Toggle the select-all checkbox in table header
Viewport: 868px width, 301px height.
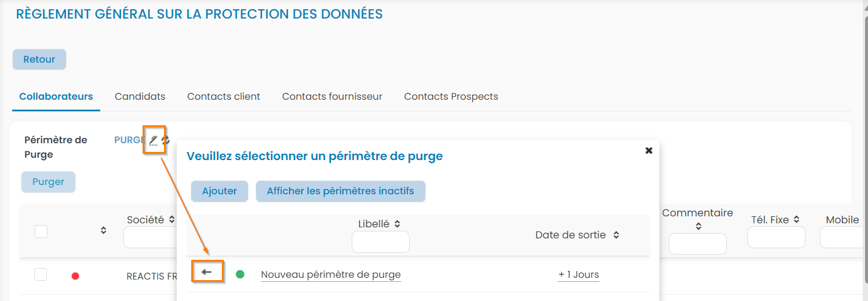[41, 231]
